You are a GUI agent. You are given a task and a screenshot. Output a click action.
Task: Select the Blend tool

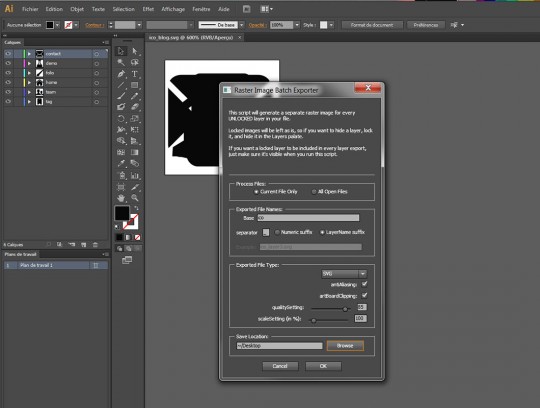pyautogui.click(x=135, y=163)
